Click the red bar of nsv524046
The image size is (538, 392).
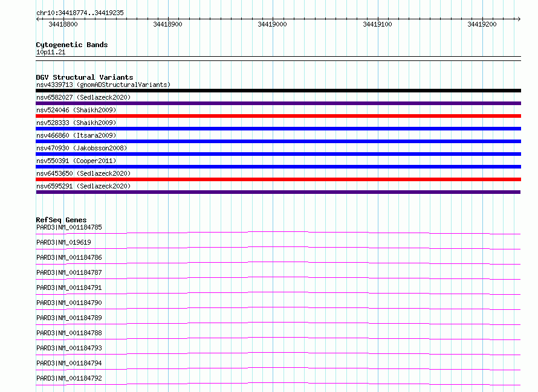coord(278,116)
